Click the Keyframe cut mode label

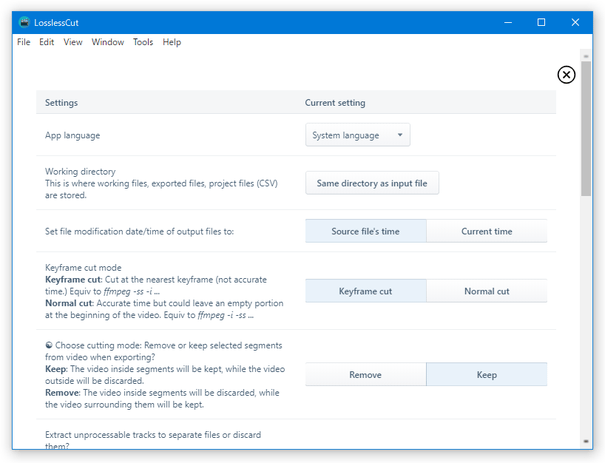[x=83, y=267]
